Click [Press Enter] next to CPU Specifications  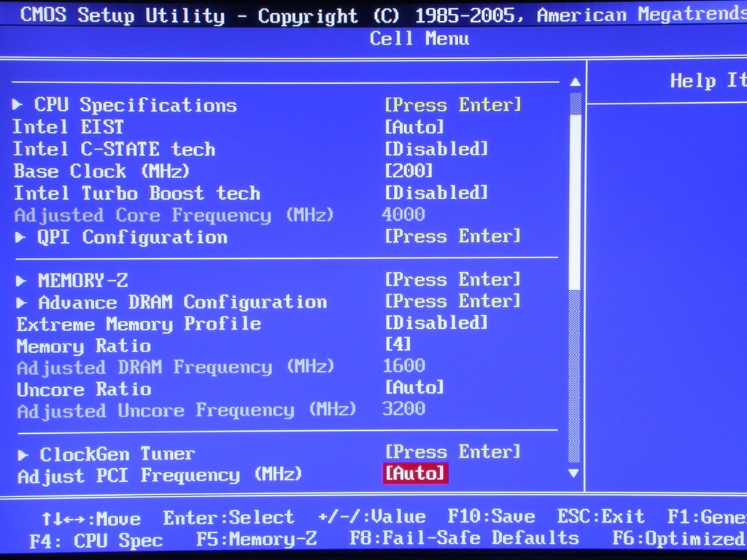click(452, 105)
